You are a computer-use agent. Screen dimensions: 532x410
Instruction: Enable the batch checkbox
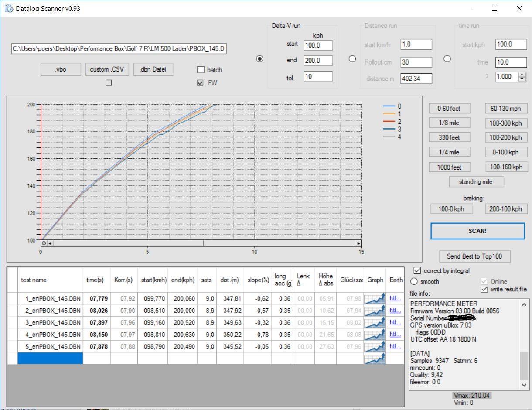point(201,70)
